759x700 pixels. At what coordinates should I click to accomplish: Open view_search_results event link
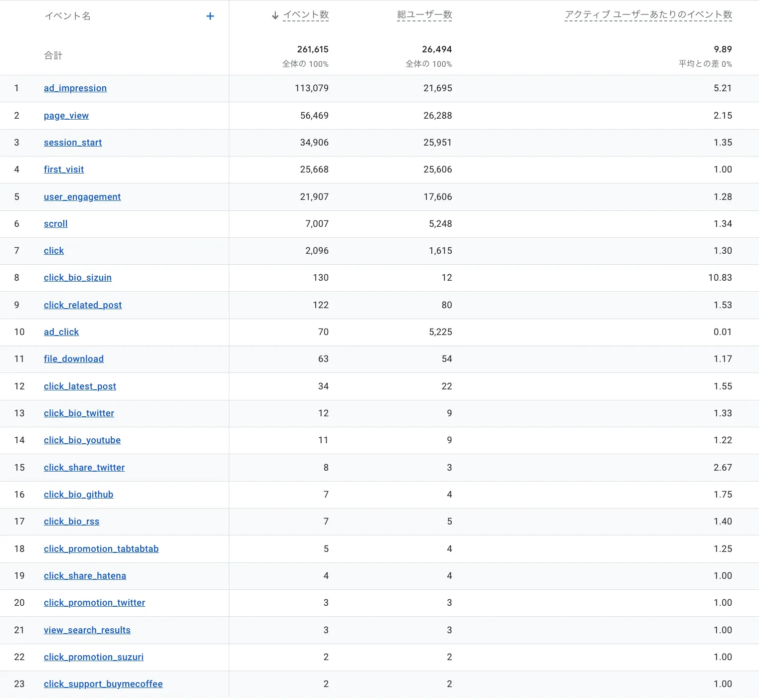pyautogui.click(x=87, y=630)
